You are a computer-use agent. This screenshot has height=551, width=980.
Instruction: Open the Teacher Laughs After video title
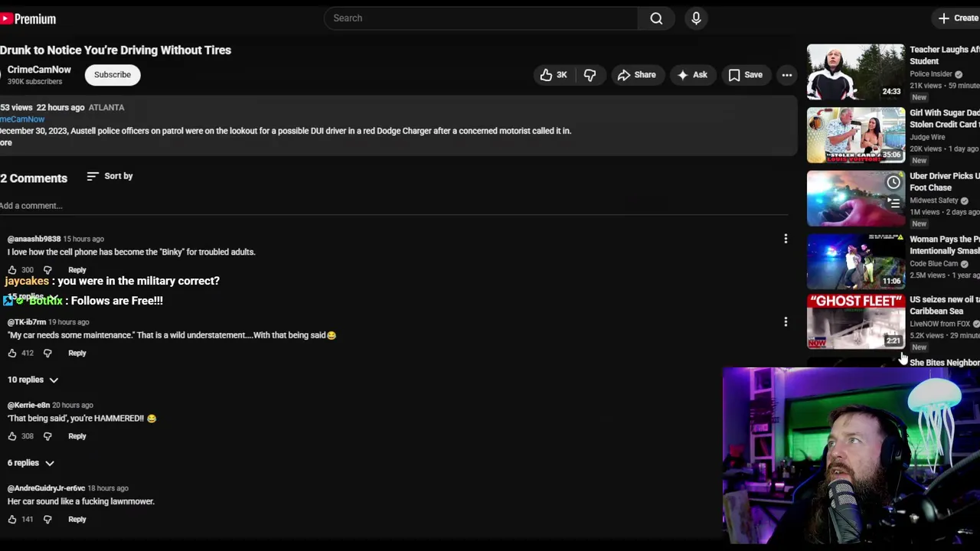(945, 56)
